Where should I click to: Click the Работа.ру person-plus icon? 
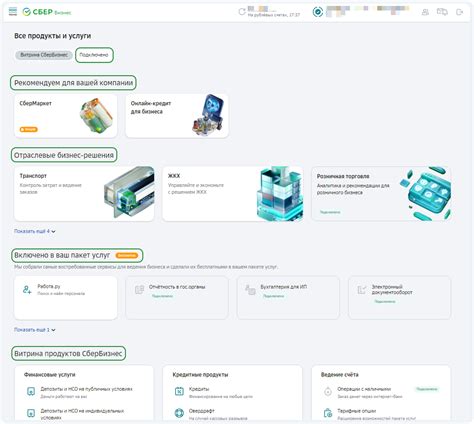27,289
